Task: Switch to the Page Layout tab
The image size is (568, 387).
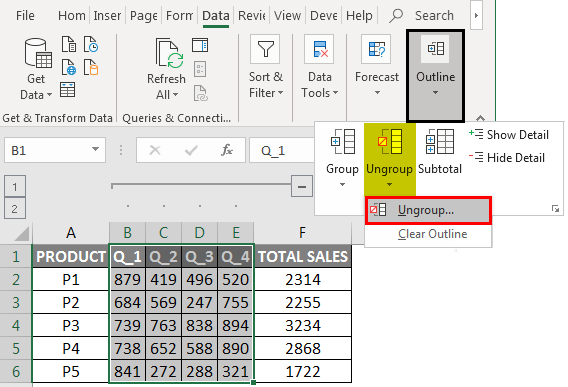Action: point(143,16)
